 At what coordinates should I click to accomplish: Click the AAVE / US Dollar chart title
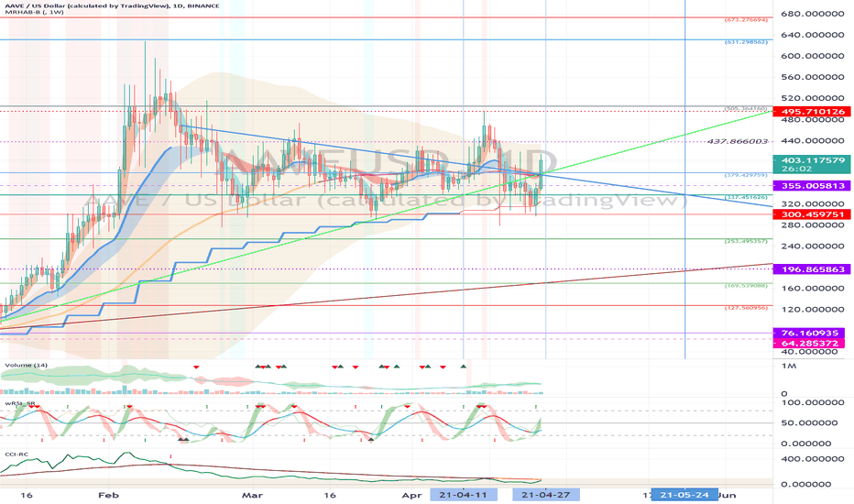point(111,5)
